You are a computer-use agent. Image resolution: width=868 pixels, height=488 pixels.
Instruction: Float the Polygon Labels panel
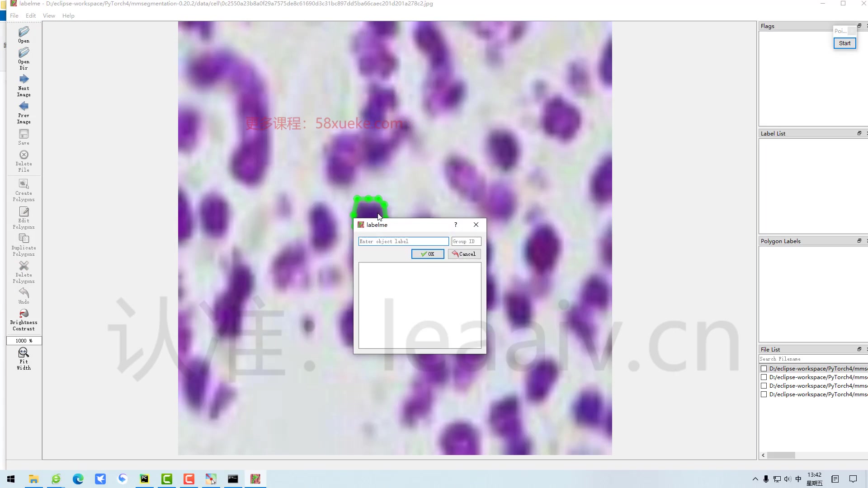point(859,241)
